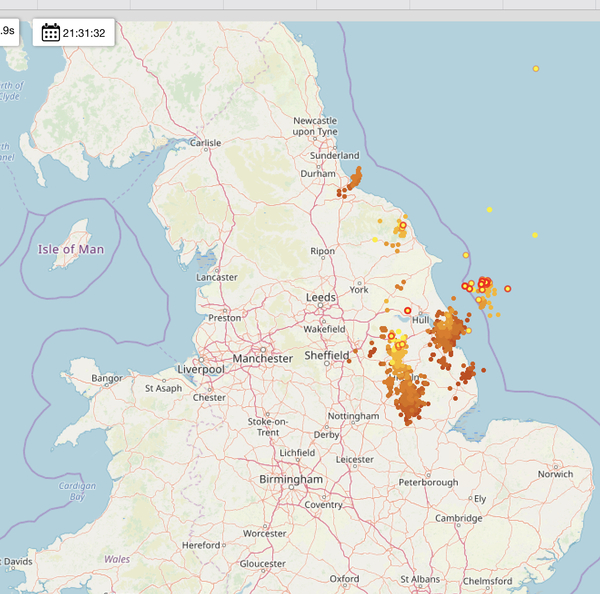Click the Cambridge city label
The height and width of the screenshot is (594, 600).
click(458, 518)
